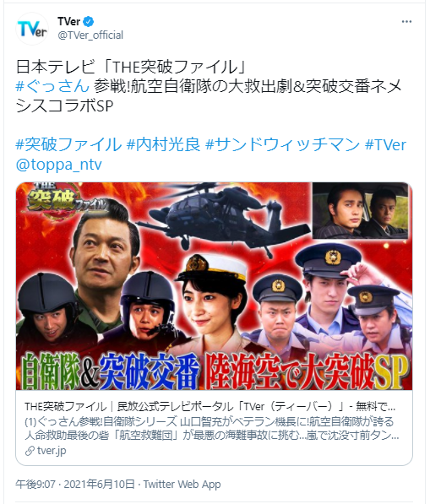The height and width of the screenshot is (504, 430).
Task: Open the #内村光良 hashtag
Action: pyautogui.click(x=163, y=144)
